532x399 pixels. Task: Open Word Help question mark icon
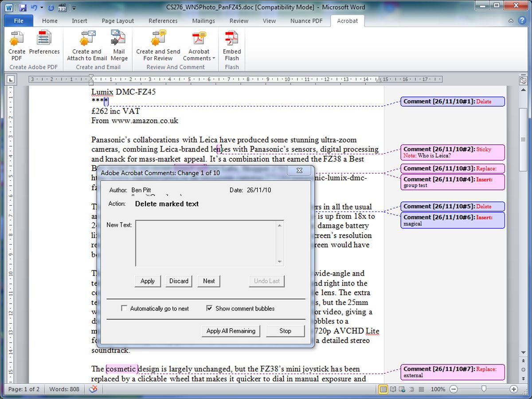click(x=522, y=21)
